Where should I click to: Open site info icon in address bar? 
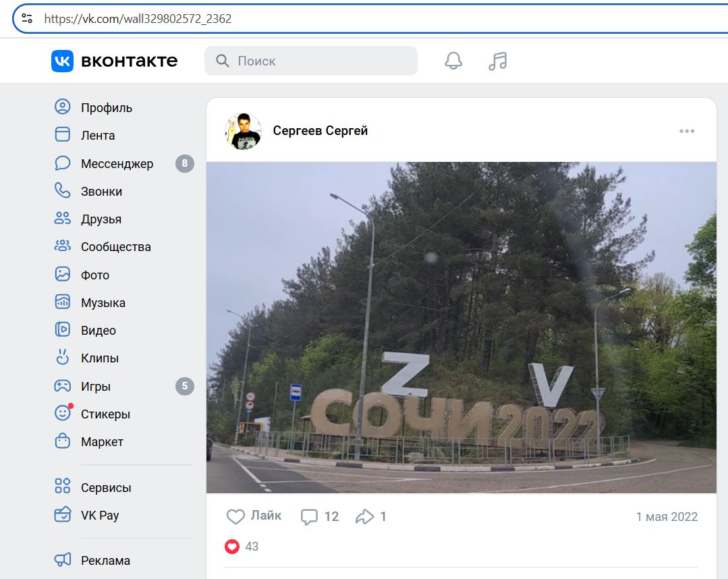(27, 18)
